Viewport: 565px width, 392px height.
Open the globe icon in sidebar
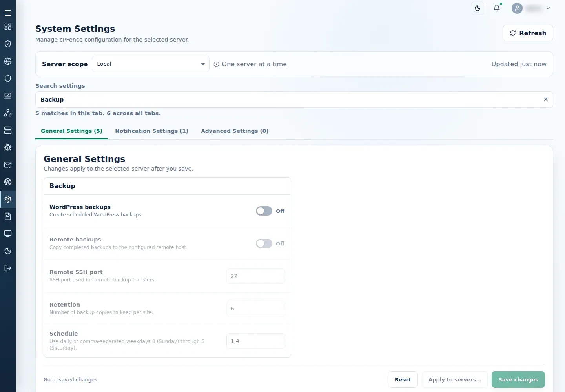pyautogui.click(x=8, y=61)
